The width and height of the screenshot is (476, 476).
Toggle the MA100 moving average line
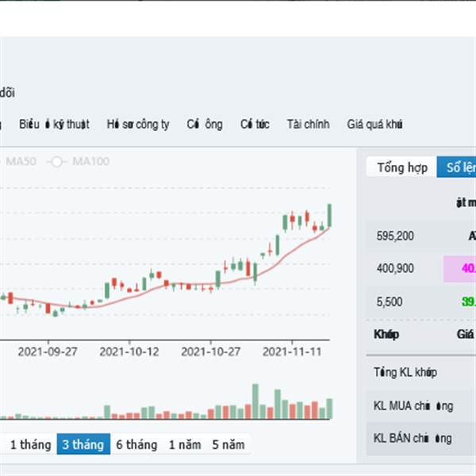tap(78, 162)
